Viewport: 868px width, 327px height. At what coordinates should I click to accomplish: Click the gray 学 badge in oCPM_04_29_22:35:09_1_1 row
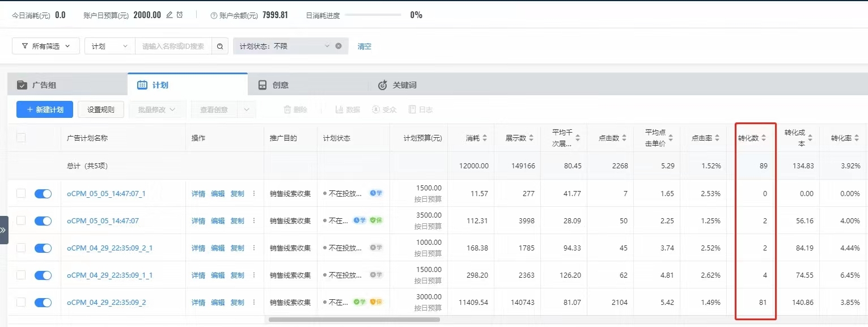pyautogui.click(x=376, y=275)
